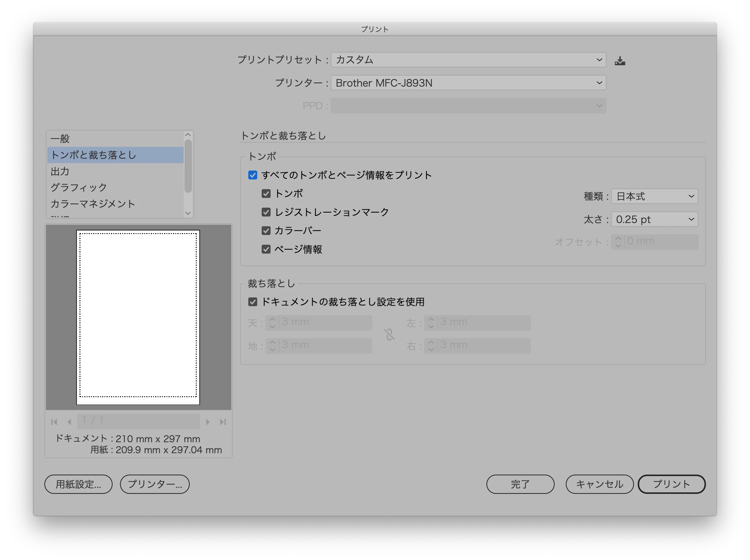Image resolution: width=750 pixels, height=560 pixels.
Task: Select 出力 in category list
Action: 60,171
